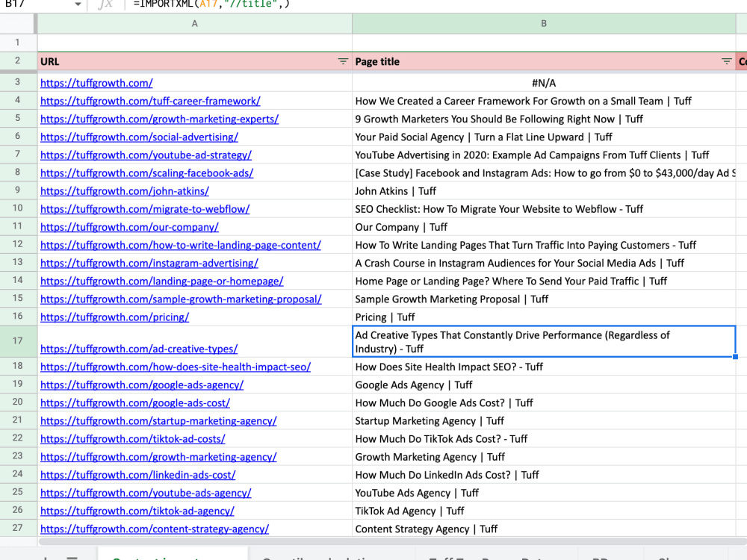Image resolution: width=747 pixels, height=560 pixels.
Task: Select the #N/A cell
Action: (x=544, y=83)
